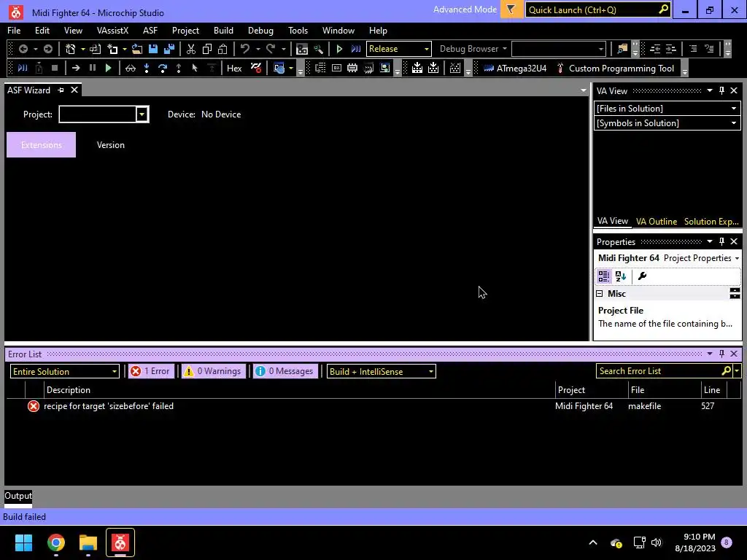Open the ASF menu

pyautogui.click(x=150, y=31)
